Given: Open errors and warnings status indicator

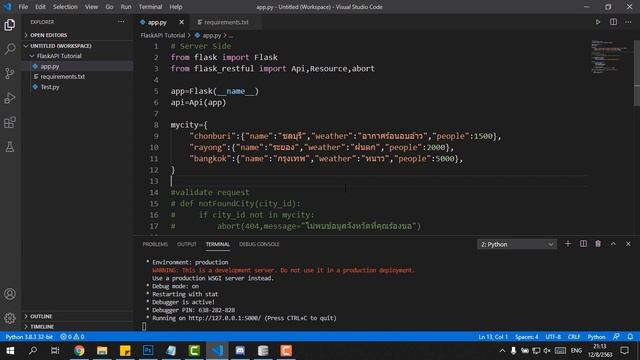Looking at the screenshot, I should pyautogui.click(x=72, y=337).
